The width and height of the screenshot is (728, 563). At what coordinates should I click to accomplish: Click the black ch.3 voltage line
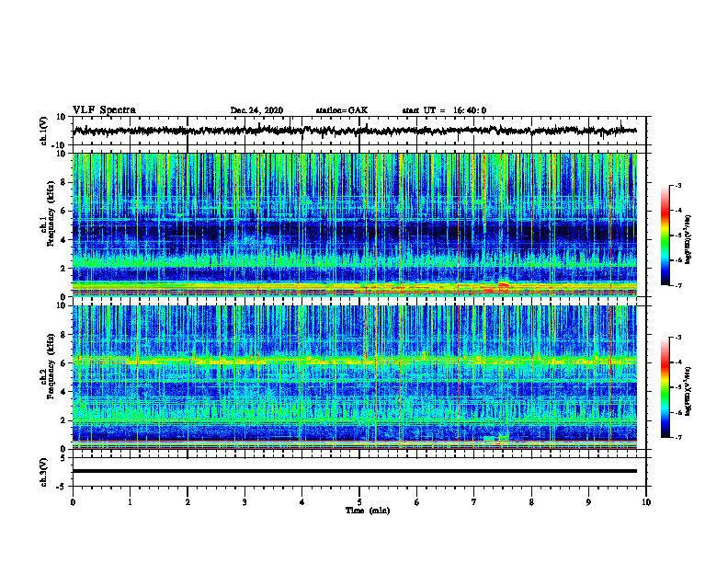[354, 471]
